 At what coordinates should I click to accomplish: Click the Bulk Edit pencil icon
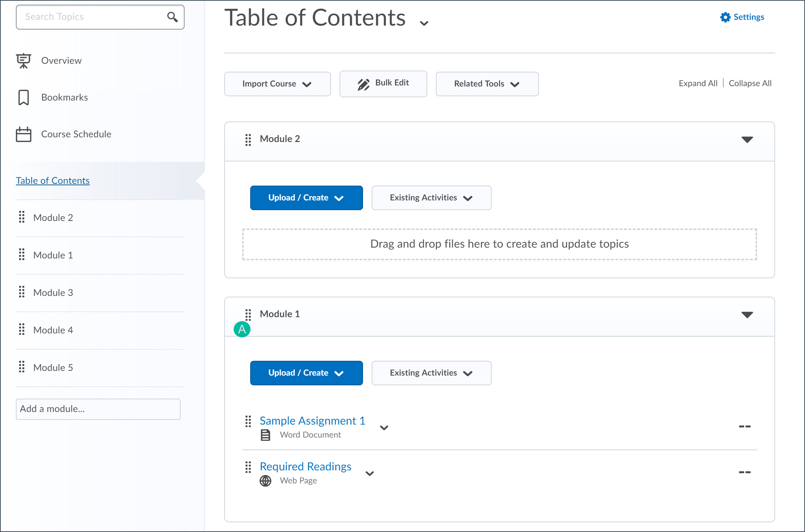[x=363, y=84]
